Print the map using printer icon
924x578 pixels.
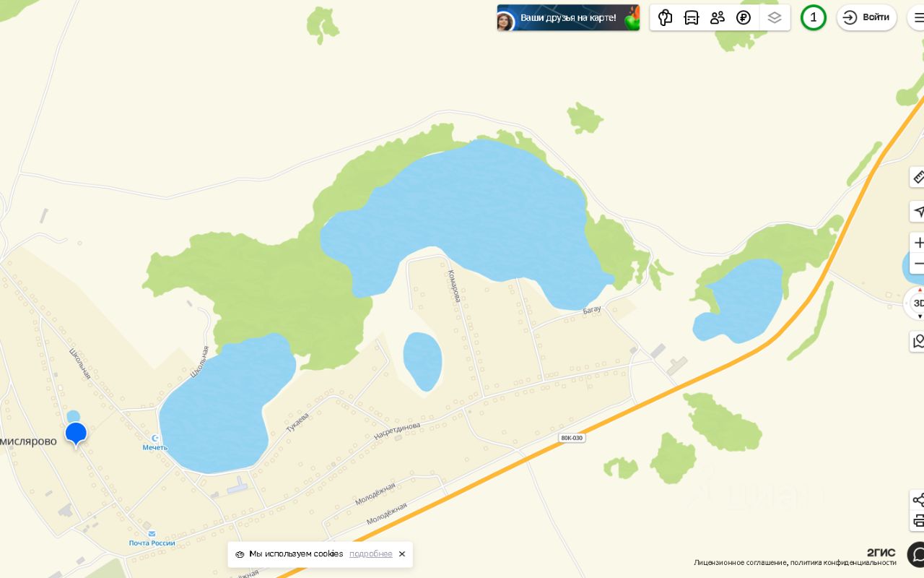(918, 520)
